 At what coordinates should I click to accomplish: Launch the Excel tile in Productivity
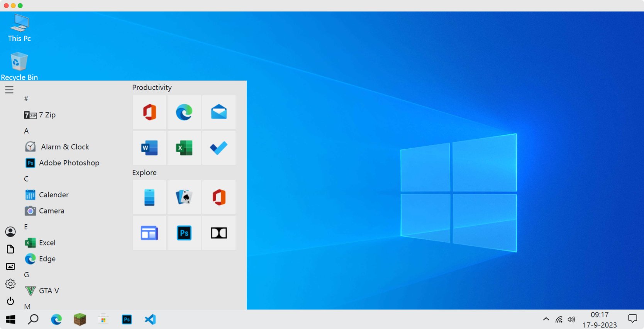[184, 148]
